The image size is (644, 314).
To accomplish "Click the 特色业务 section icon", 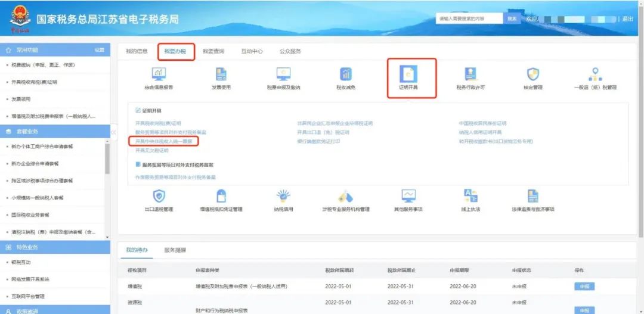I will pyautogui.click(x=8, y=247).
